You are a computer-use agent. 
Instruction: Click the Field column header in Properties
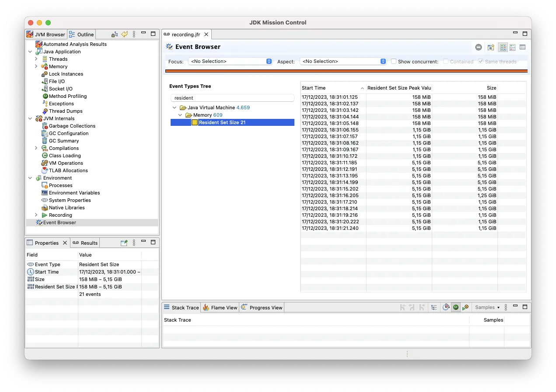[52, 255]
